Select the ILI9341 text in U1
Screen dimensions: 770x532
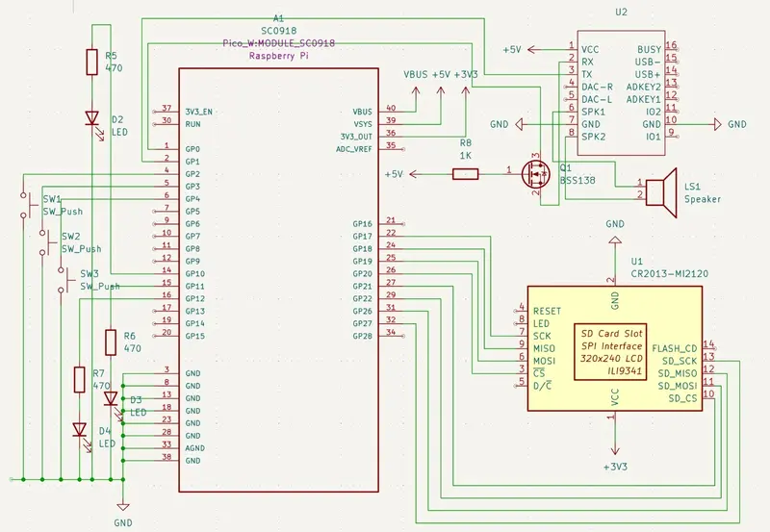[624, 370]
